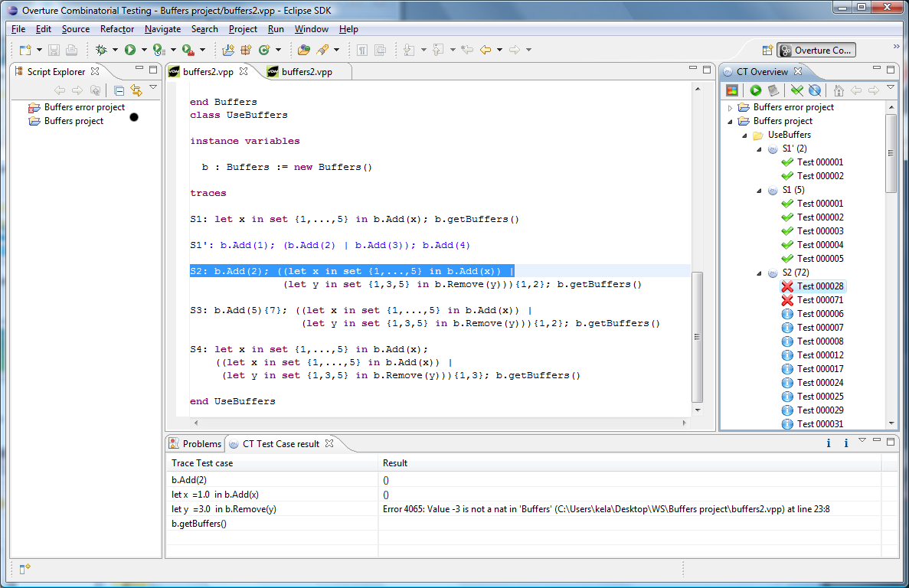Show hidden perspectives chevron

896,47
